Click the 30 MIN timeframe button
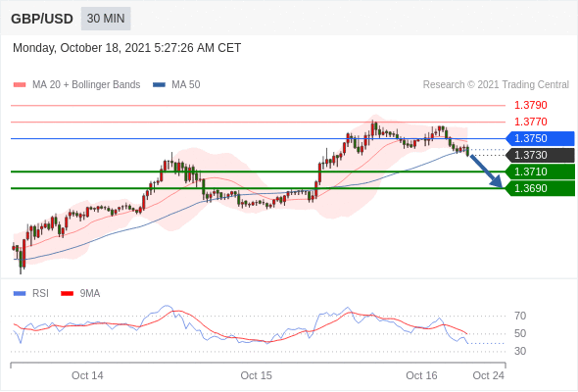This screenshot has width=578, height=392. coord(106,19)
